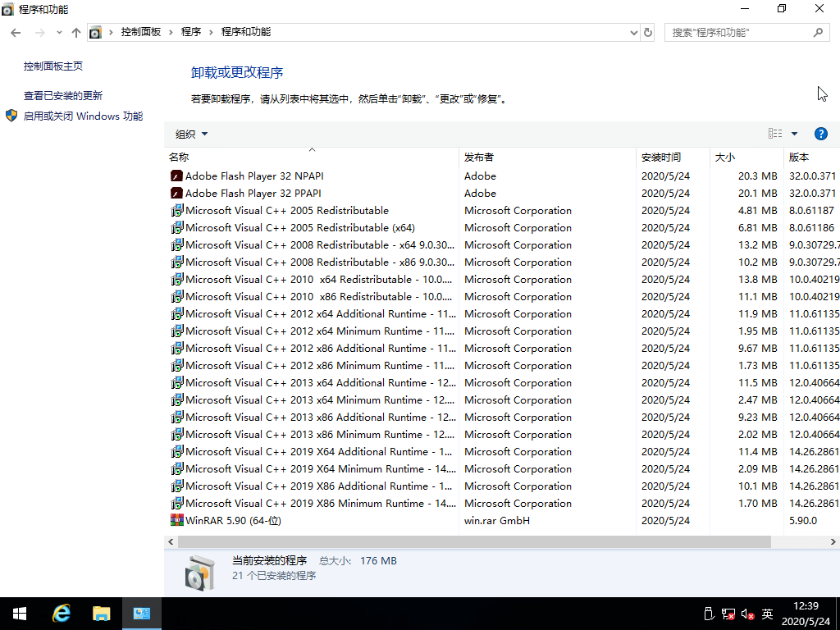Screen dimensions: 840x630
Task: Click the WinRAR 5.90 program icon
Action: click(176, 520)
